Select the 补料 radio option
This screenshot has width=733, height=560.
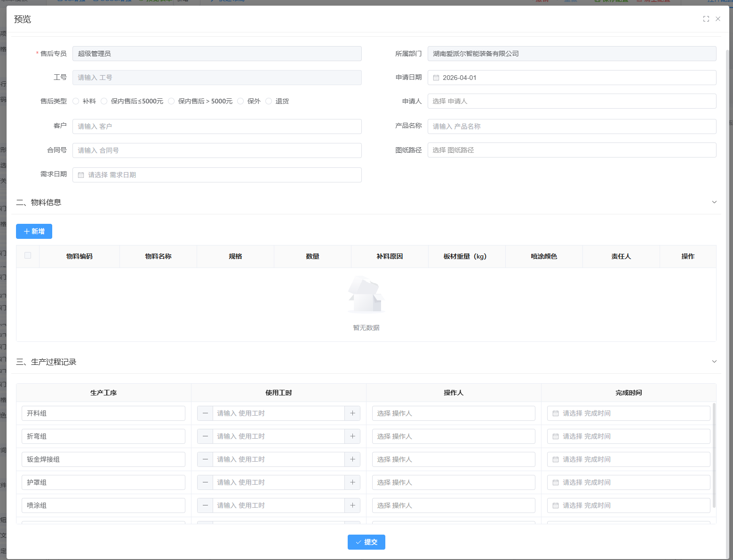[x=76, y=101]
